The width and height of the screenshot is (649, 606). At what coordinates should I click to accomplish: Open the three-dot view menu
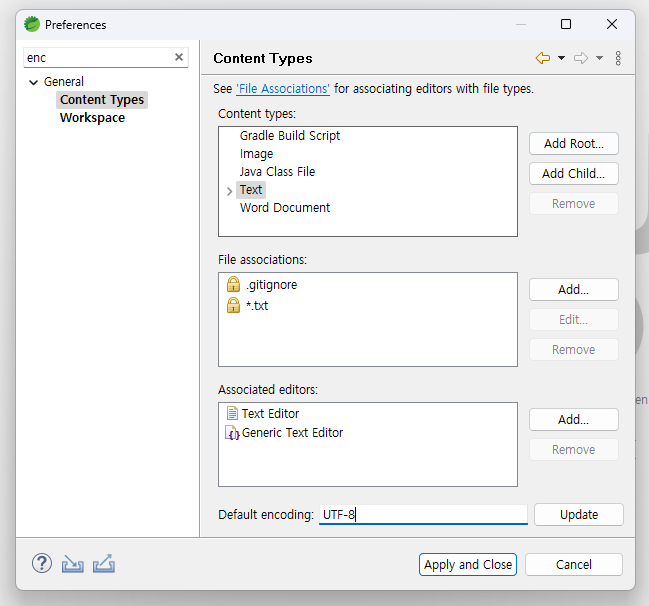point(618,58)
